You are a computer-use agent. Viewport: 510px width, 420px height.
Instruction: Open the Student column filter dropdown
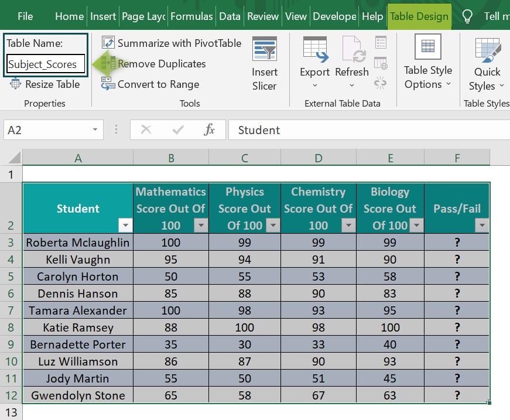[125, 225]
